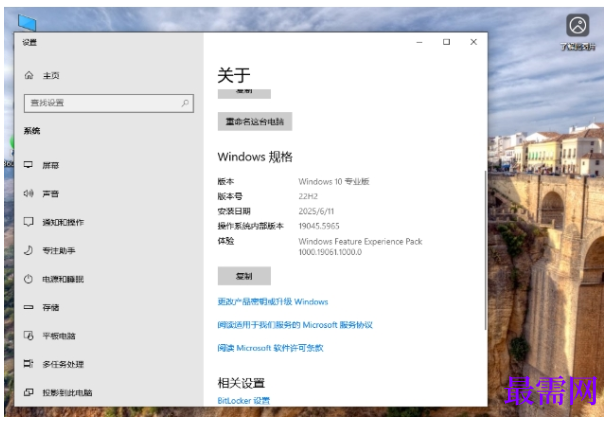Image resolution: width=616 pixels, height=422 pixels.
Task: Focus the 查找设置 search field
Action: pyautogui.click(x=109, y=103)
